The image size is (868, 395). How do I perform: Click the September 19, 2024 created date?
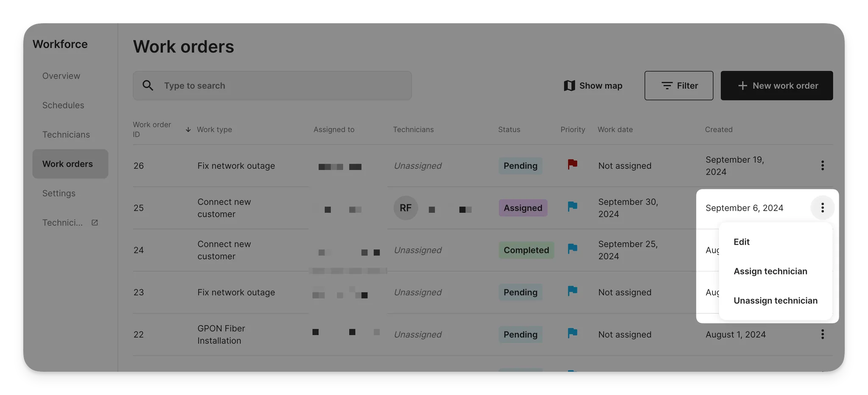click(734, 166)
